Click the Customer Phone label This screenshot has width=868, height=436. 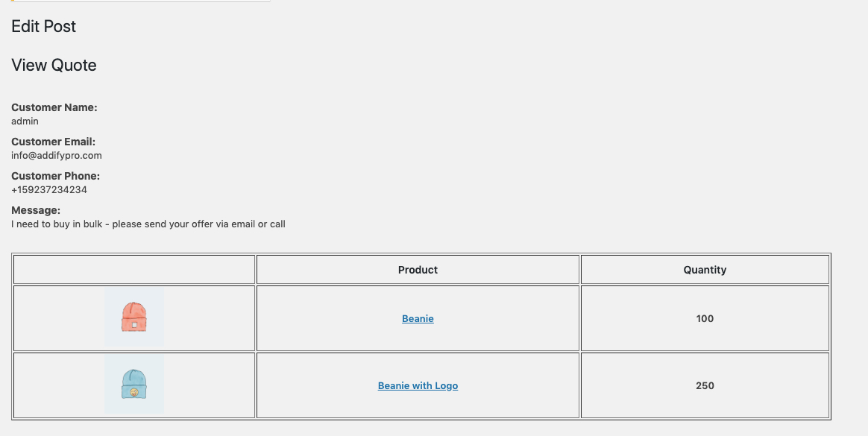[55, 176]
